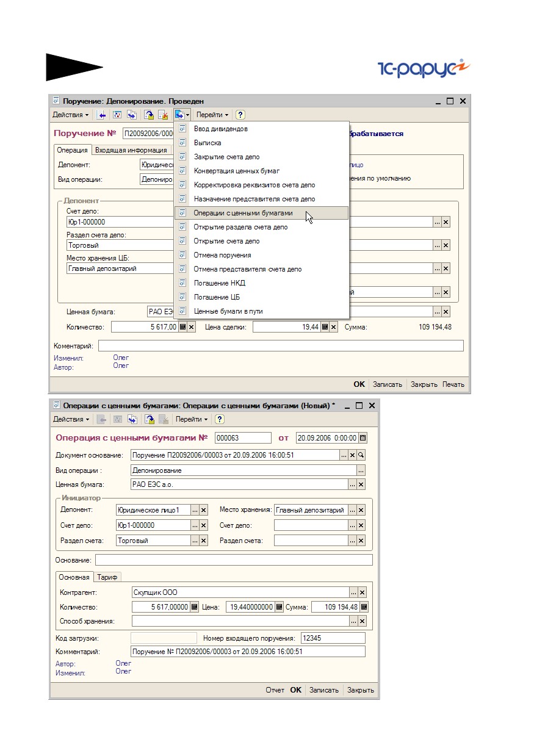Screen dimensions: 534x756
Task: Open selection for Счет депо row in Поручение
Action: [x=437, y=222]
